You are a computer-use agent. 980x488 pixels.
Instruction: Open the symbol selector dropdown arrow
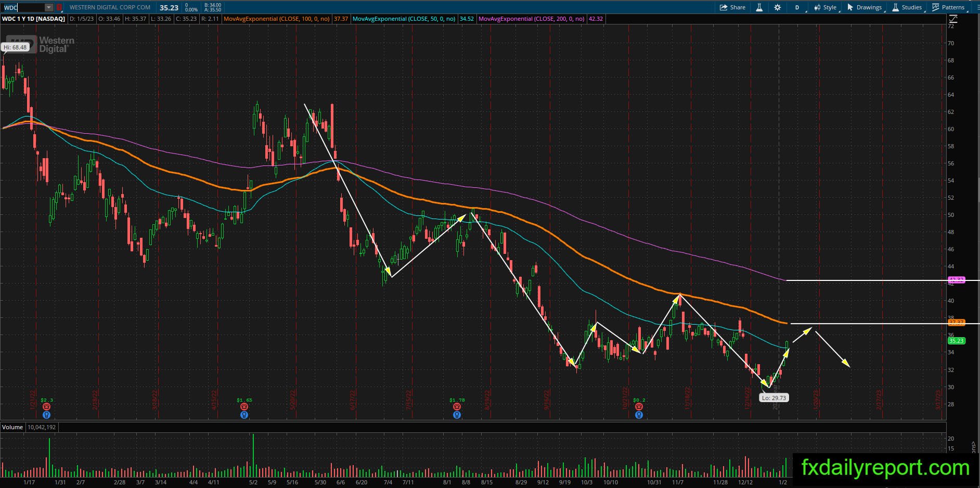tap(49, 8)
